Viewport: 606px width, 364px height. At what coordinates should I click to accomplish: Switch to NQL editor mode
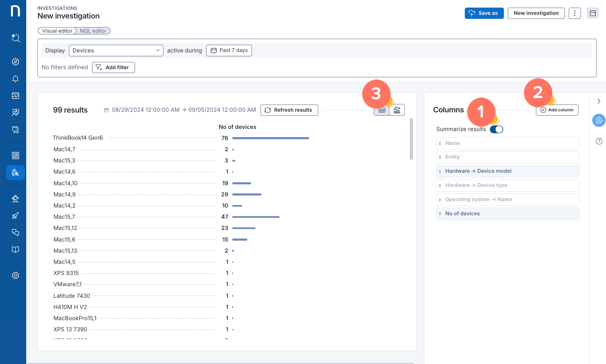coord(93,31)
